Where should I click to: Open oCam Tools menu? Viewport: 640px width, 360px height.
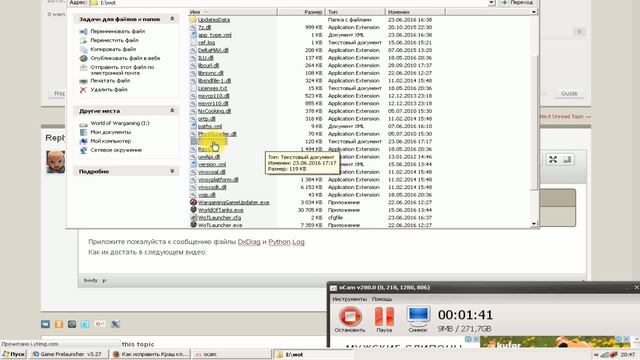point(349,299)
